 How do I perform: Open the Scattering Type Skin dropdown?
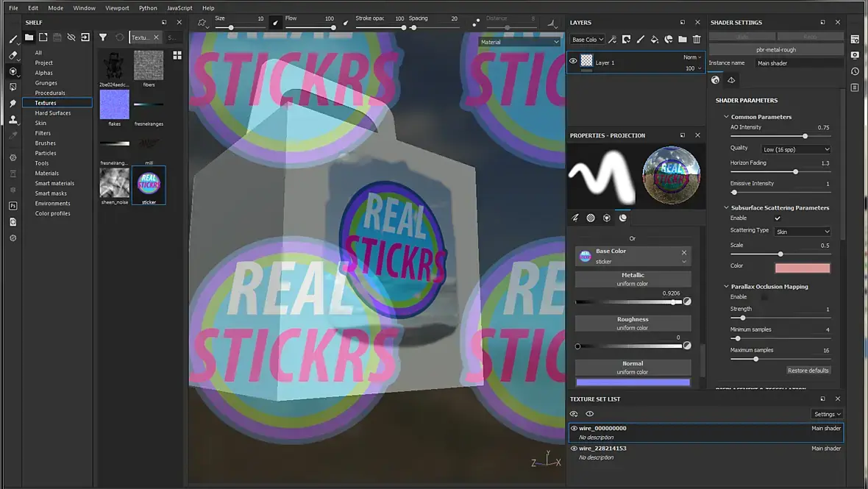pyautogui.click(x=803, y=232)
